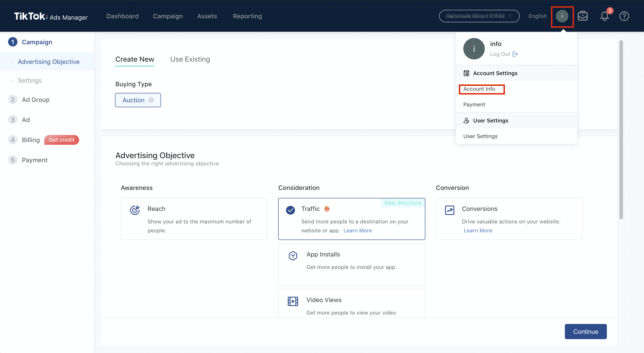Click the App Installs cube icon
The height and width of the screenshot is (353, 644).
click(x=293, y=256)
